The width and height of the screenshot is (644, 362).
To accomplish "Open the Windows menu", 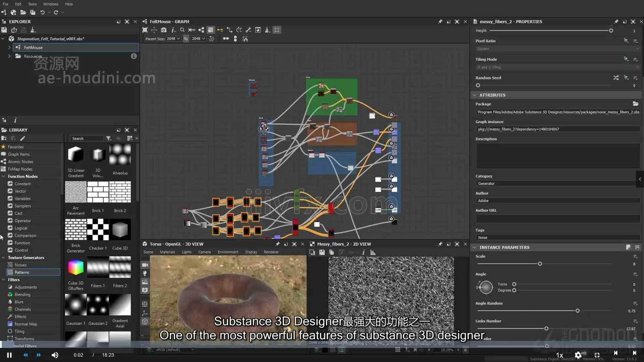I will (x=50, y=4).
